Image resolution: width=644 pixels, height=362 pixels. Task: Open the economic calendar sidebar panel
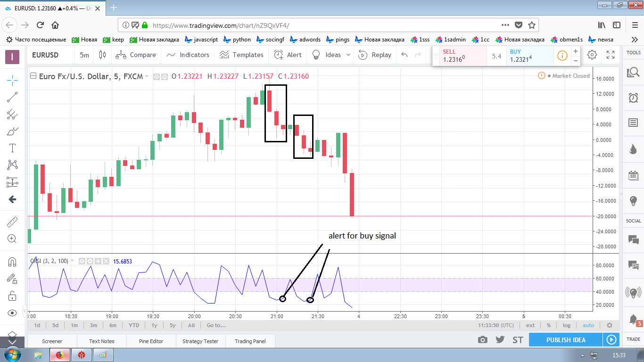coord(633,175)
